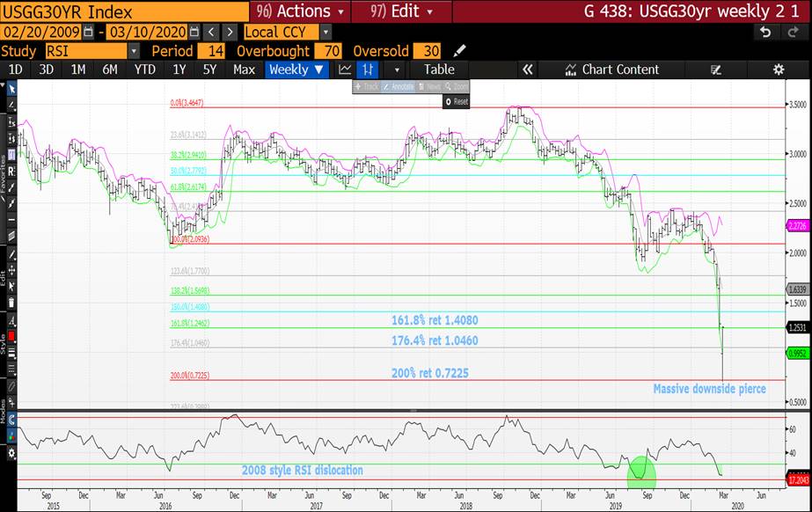Select the 5Y time range tab

tap(209, 69)
